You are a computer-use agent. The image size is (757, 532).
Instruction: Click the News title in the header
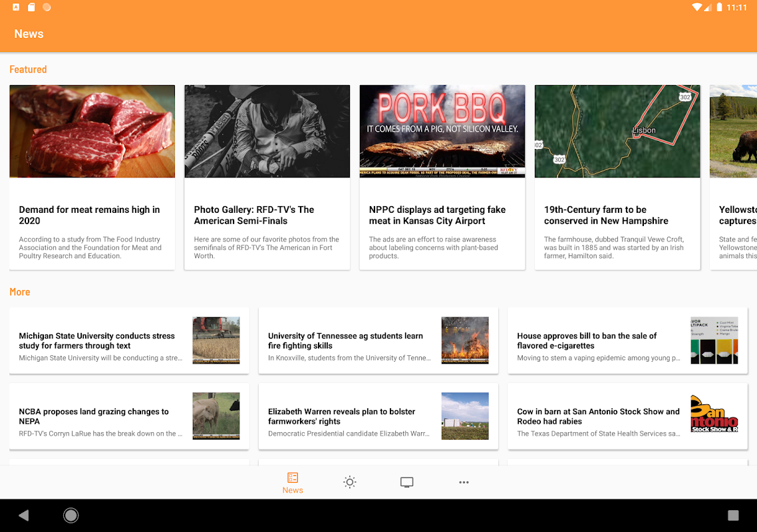coord(29,34)
